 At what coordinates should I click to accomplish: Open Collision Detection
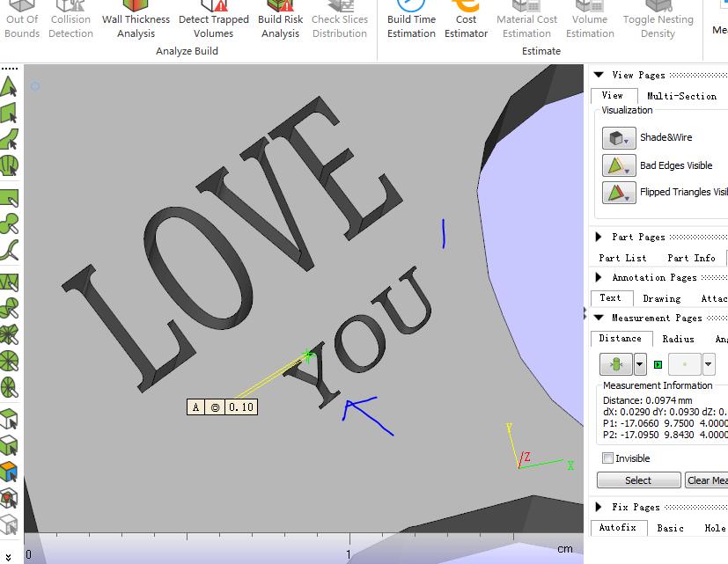pyautogui.click(x=70, y=20)
